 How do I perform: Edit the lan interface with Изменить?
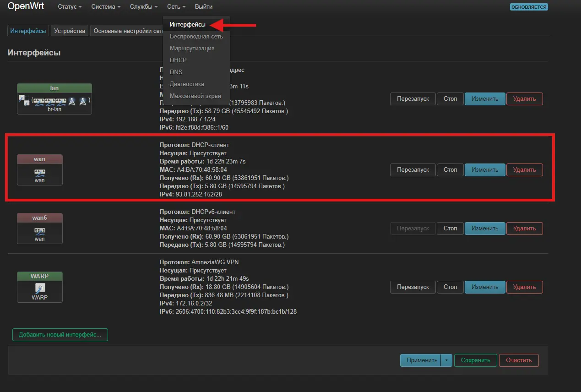(x=485, y=99)
